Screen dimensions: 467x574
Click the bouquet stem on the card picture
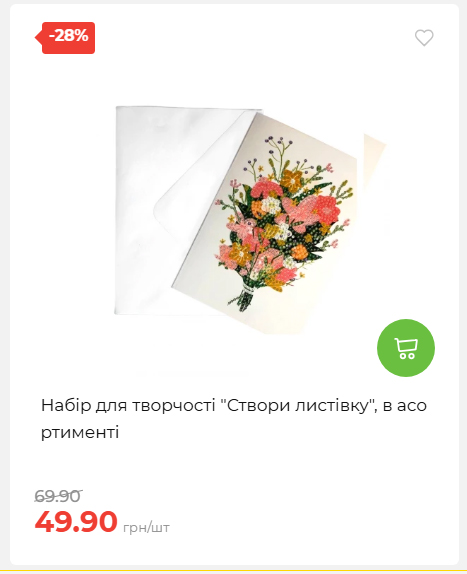point(243,297)
